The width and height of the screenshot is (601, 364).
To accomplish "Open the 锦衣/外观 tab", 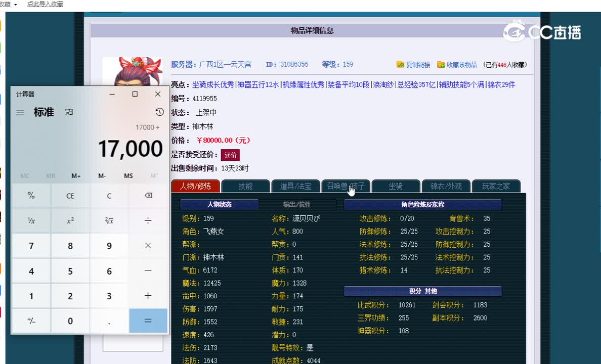I will coord(446,186).
